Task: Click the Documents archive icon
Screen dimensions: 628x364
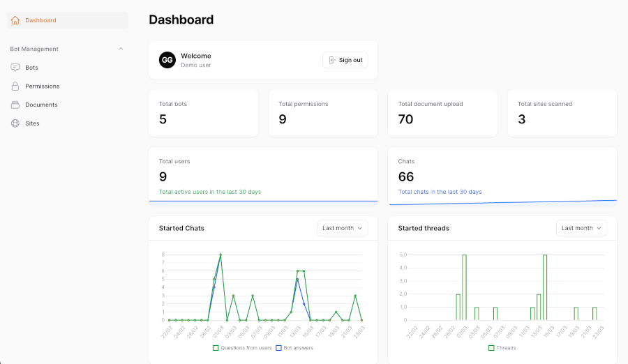Action: (x=15, y=105)
